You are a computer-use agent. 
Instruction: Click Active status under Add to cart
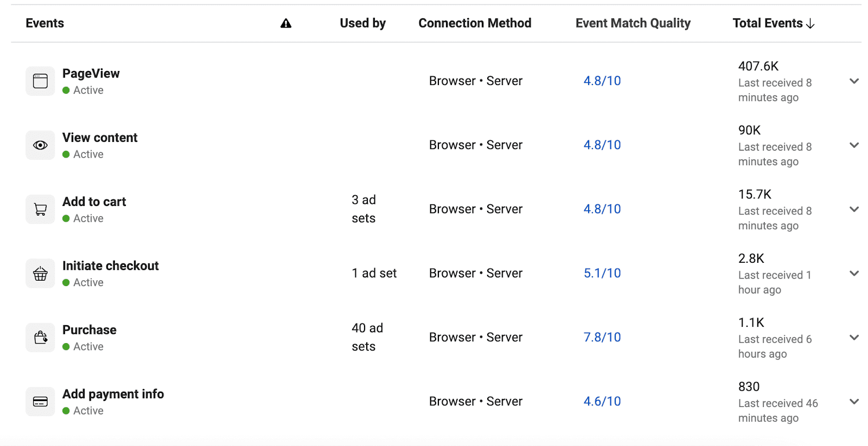[x=83, y=218]
